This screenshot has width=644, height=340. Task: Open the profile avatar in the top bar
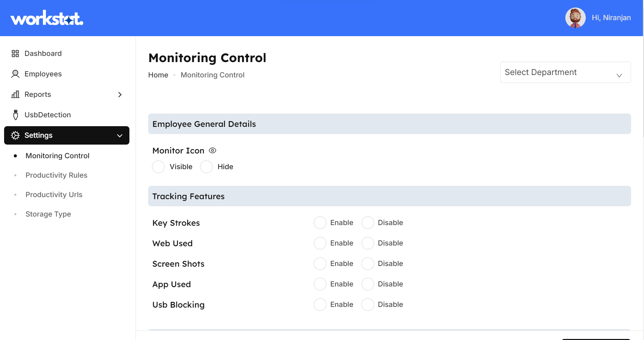pos(575,17)
